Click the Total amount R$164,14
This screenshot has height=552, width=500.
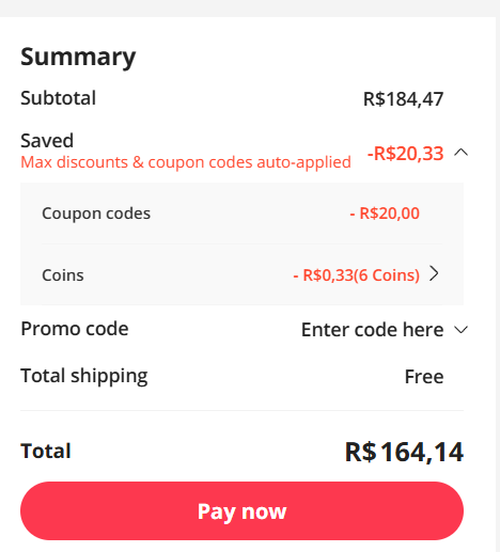[404, 452]
